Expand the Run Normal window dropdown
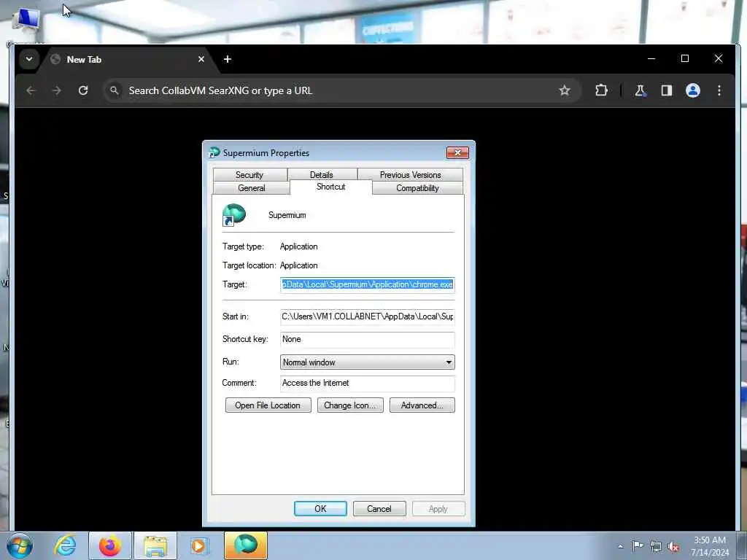Viewport: 747px width, 560px height. [368, 362]
